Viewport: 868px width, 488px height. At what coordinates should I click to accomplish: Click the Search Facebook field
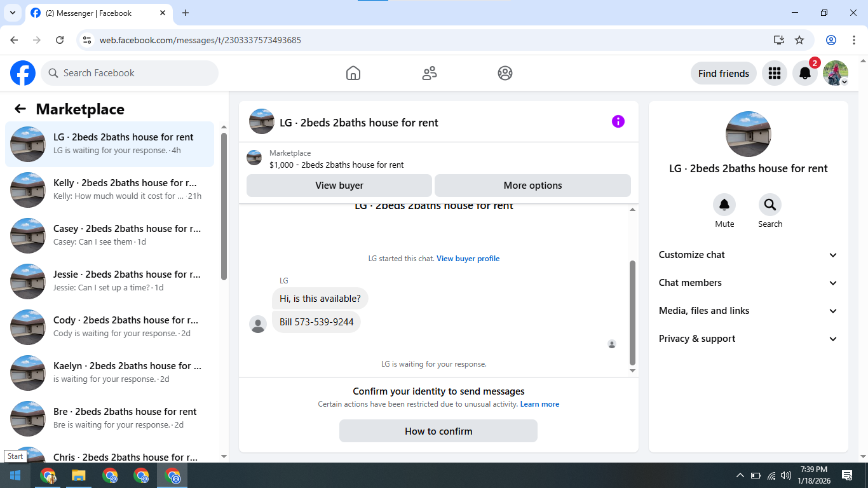point(130,73)
